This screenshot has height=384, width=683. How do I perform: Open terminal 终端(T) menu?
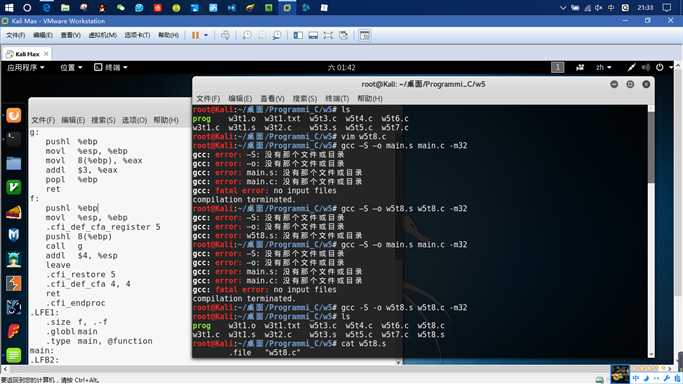click(337, 99)
